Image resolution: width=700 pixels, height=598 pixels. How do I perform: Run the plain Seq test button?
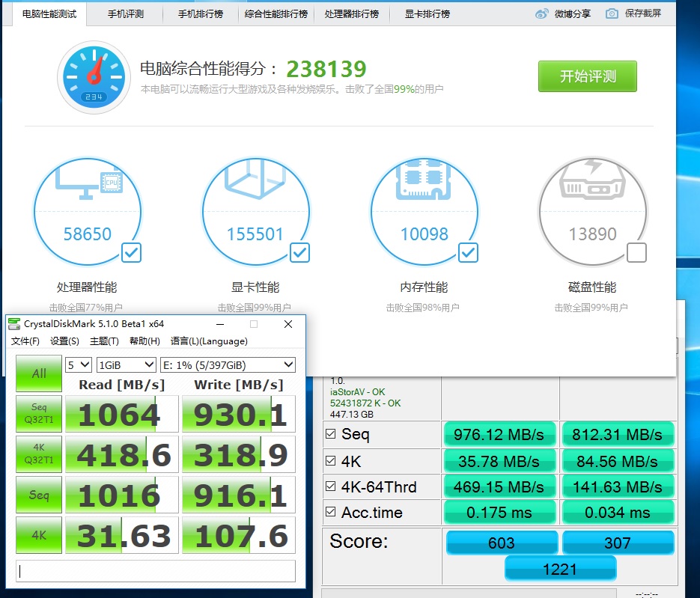(39, 495)
